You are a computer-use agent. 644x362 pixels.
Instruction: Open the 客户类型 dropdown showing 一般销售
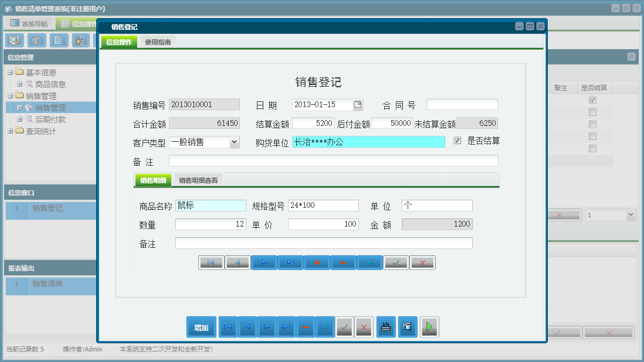pyautogui.click(x=233, y=142)
